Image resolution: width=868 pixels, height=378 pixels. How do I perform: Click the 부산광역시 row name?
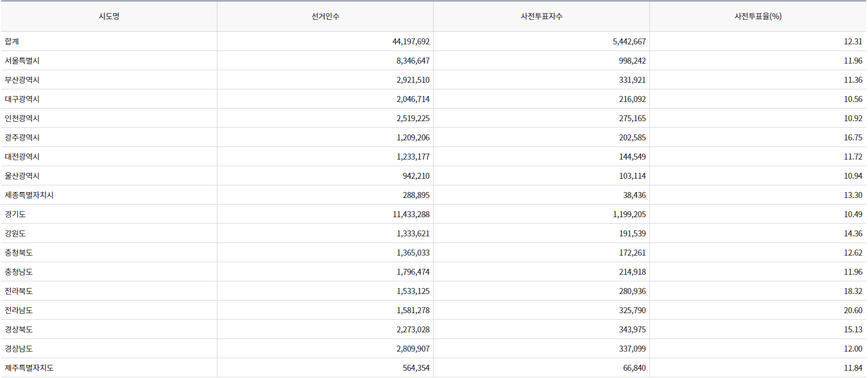[x=22, y=80]
